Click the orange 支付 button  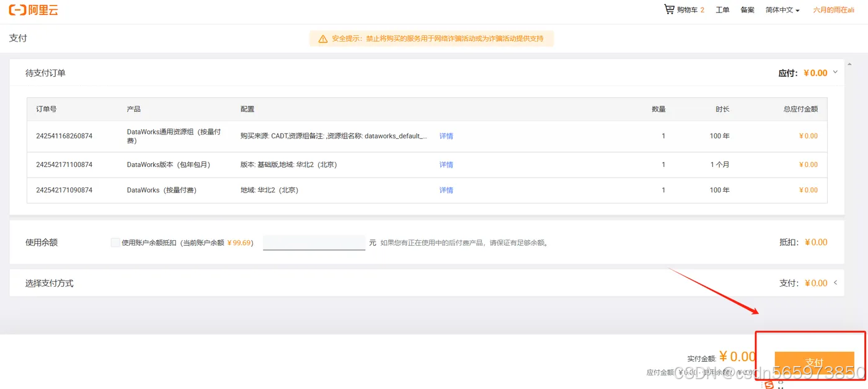[814, 362]
